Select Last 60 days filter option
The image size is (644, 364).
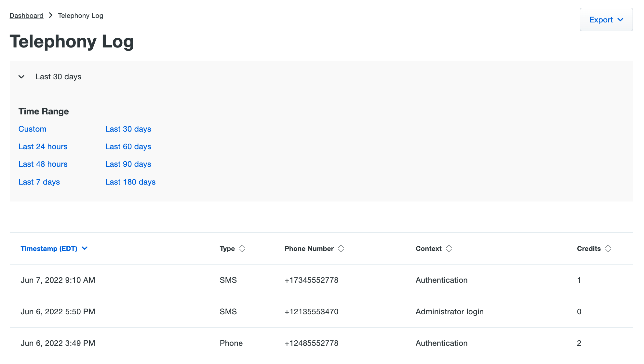tap(128, 146)
